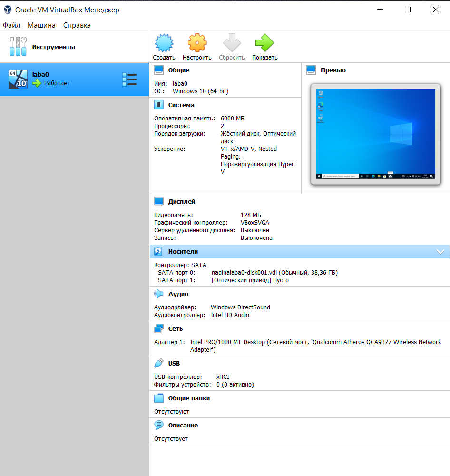This screenshot has width=450, height=476.
Task: Click the Дисплей section icon
Action: [x=159, y=201]
